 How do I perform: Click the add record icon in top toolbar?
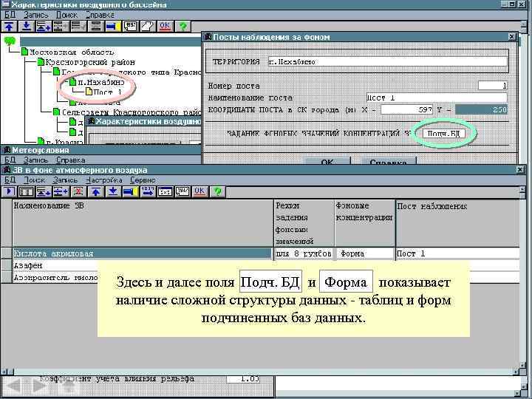click(44, 26)
